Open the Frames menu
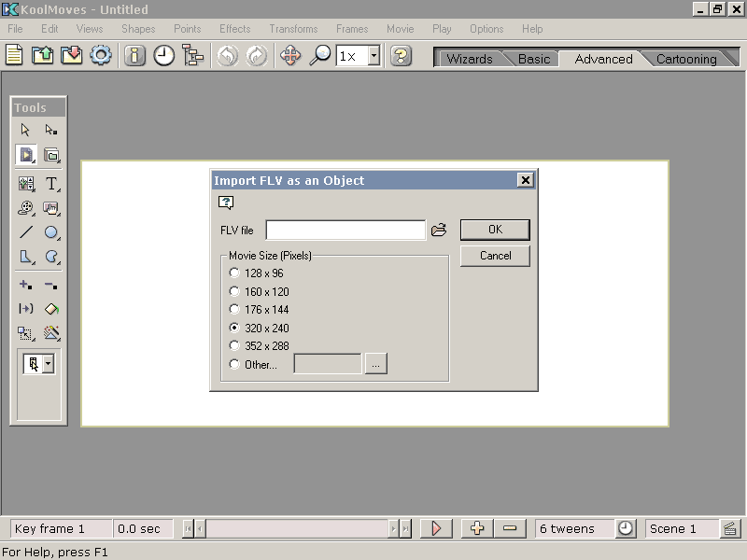Image resolution: width=747 pixels, height=560 pixels. point(352,29)
